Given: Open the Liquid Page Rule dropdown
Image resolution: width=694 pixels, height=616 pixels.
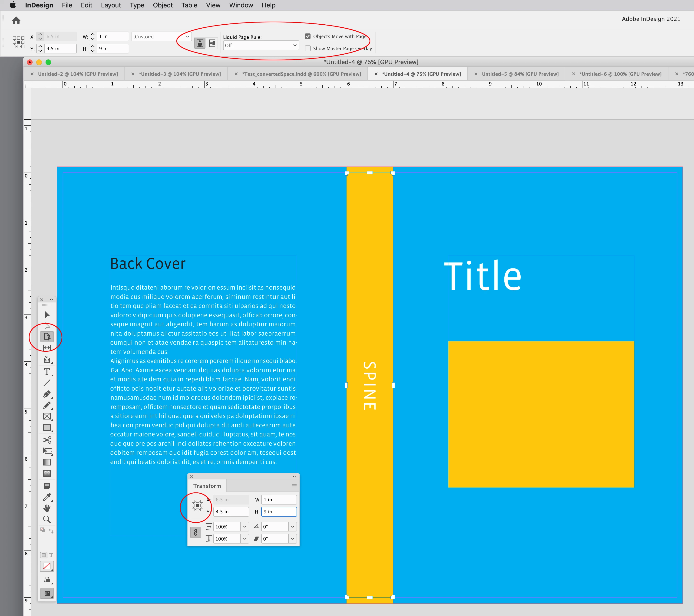Looking at the screenshot, I should click(261, 46).
